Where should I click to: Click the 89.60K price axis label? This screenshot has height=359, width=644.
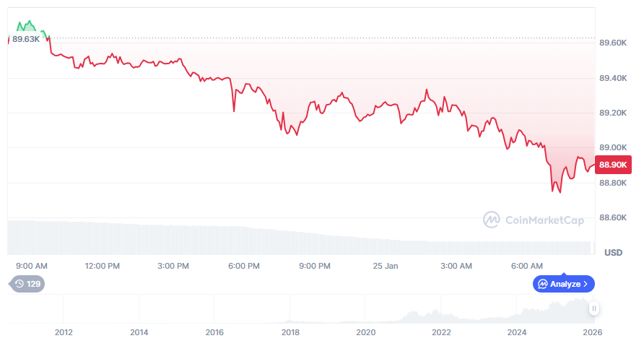[x=613, y=43]
